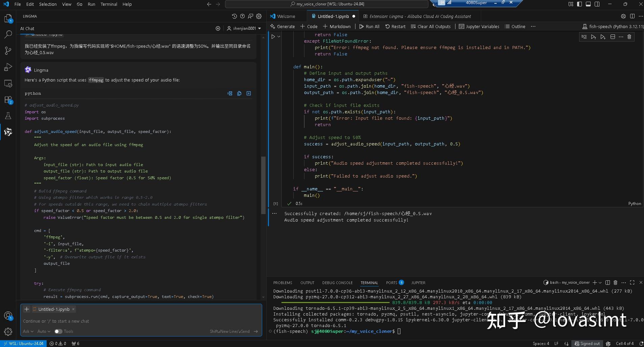The image size is (644, 347).
Task: Open Jupyter Variables in notebook toolbar
Action: click(479, 26)
